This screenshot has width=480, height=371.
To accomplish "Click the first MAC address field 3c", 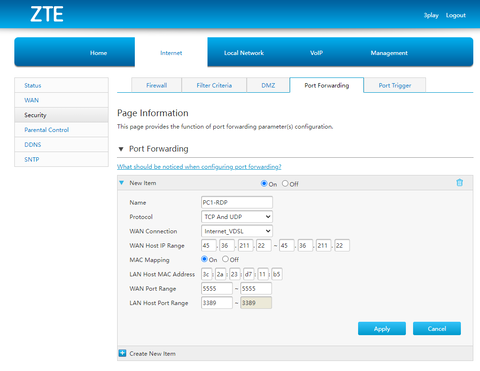I will click(x=206, y=274).
